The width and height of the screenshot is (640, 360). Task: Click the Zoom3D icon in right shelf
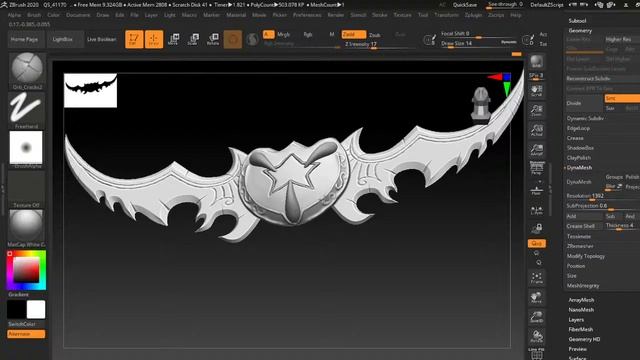(536, 317)
